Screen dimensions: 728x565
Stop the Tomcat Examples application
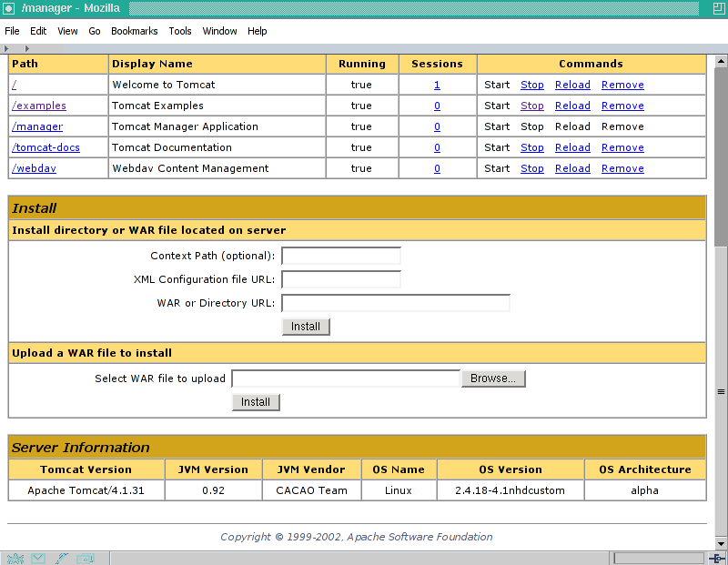[532, 106]
